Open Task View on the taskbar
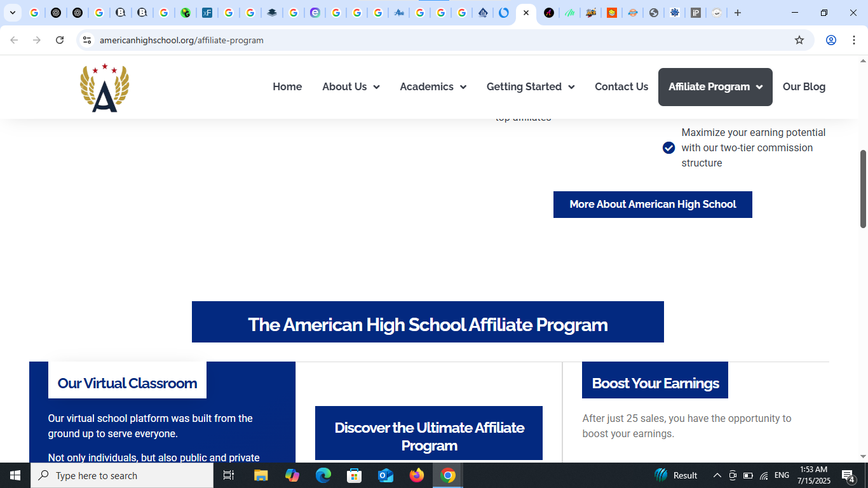 (x=229, y=475)
